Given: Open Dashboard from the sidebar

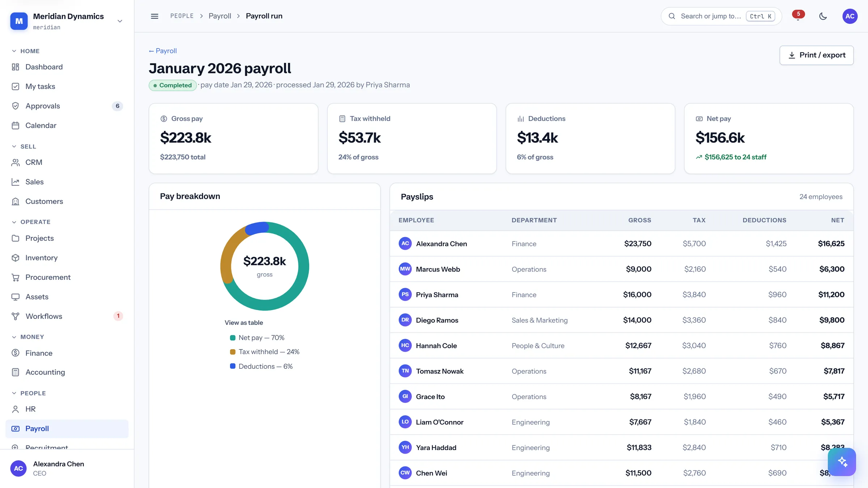Looking at the screenshot, I should [x=67, y=67].
